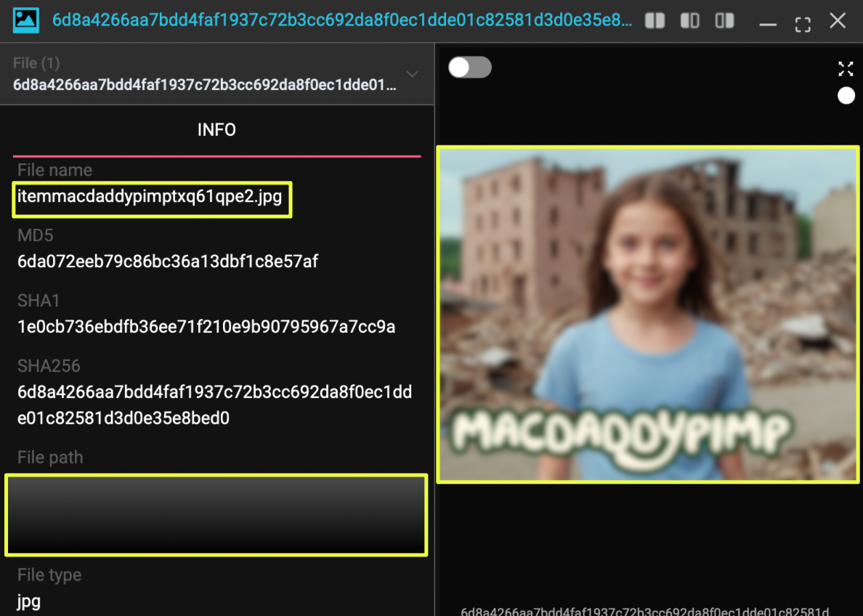Screen dimensions: 863x616
Task: Open the INFO tab
Action: tap(216, 130)
